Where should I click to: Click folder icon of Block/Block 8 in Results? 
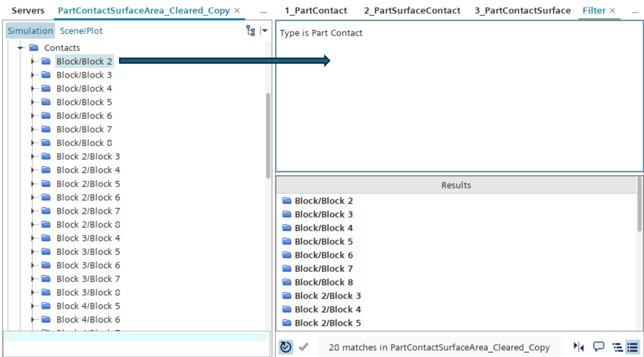coord(287,282)
